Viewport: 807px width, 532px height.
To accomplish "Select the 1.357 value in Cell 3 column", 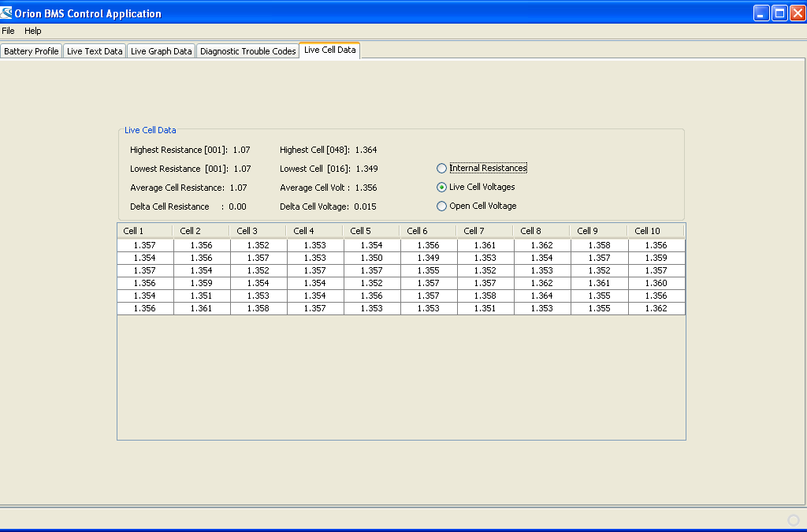I will click(258, 258).
